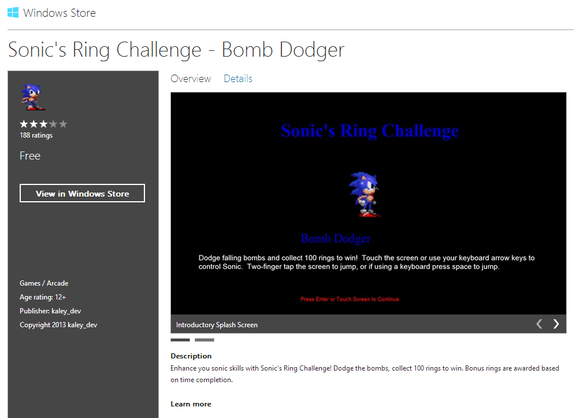The width and height of the screenshot is (580, 418).
Task: Show the next screenshot with right chevron
Action: [556, 324]
